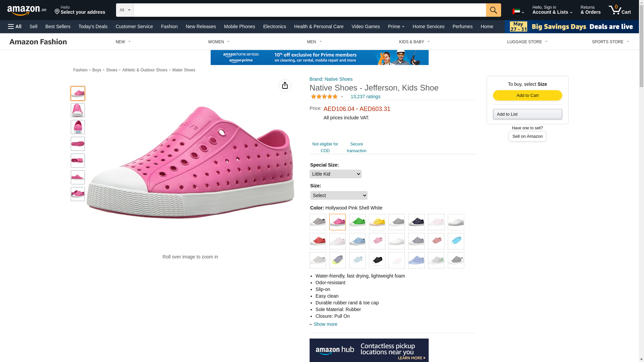This screenshot has width=644, height=362.
Task: Open the All hamburger menu
Action: click(15, 26)
